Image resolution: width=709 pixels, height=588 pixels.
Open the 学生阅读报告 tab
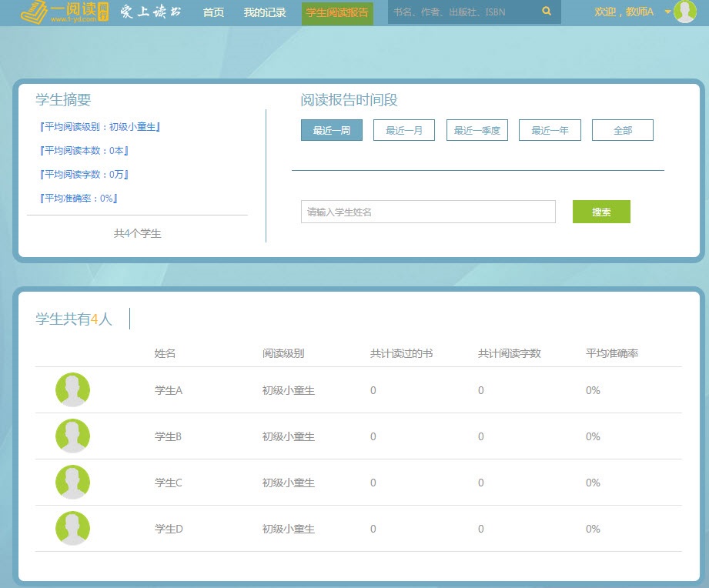coord(337,12)
